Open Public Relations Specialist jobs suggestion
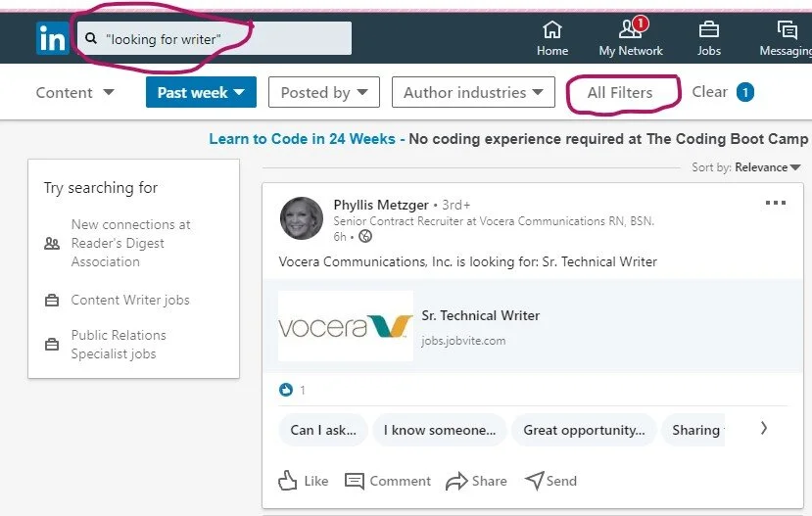Screen dimensions: 812x516 pyautogui.click(x=119, y=345)
